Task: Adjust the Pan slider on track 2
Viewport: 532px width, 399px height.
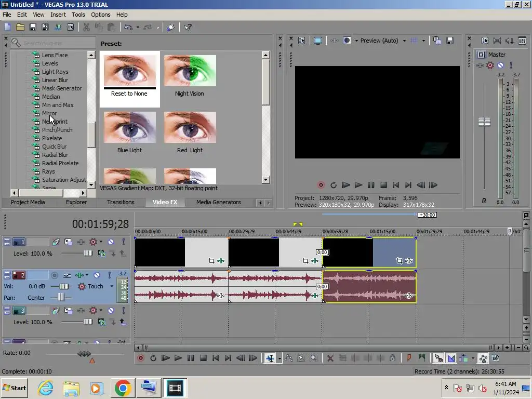Action: pyautogui.click(x=60, y=298)
